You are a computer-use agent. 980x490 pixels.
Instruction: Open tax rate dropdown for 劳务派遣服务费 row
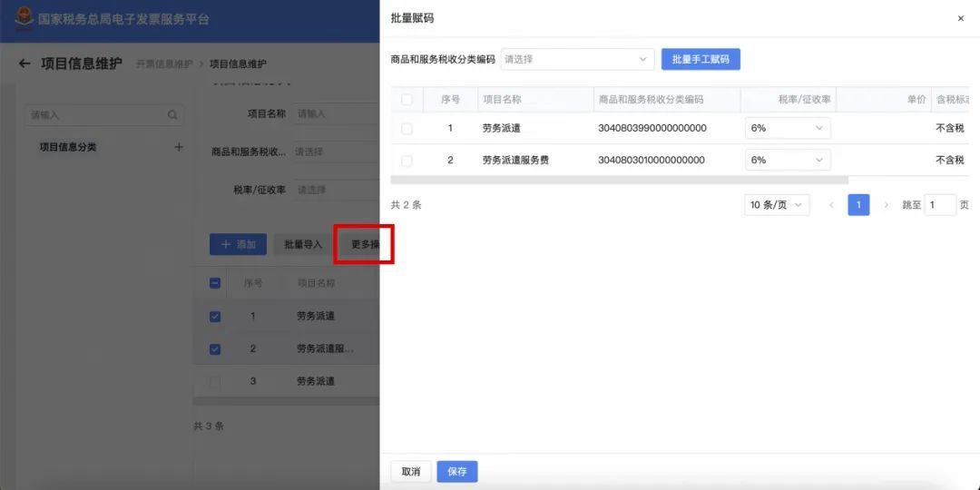point(788,160)
